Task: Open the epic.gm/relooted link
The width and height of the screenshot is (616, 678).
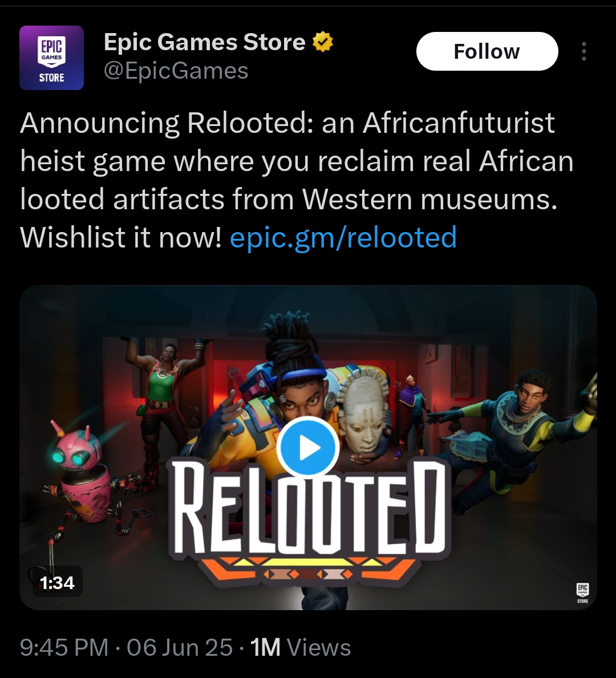Action: click(343, 237)
